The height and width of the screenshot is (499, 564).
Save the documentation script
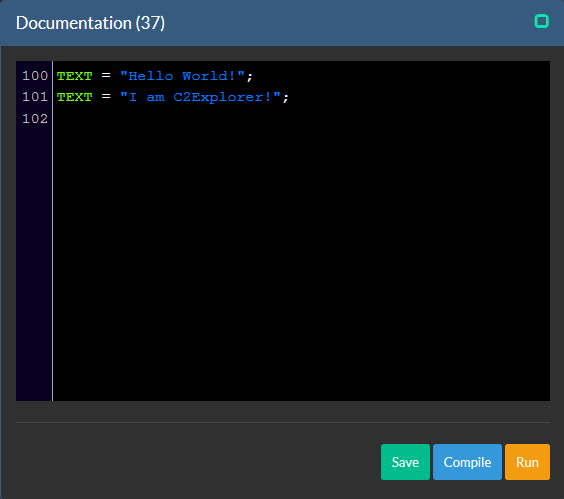(405, 462)
